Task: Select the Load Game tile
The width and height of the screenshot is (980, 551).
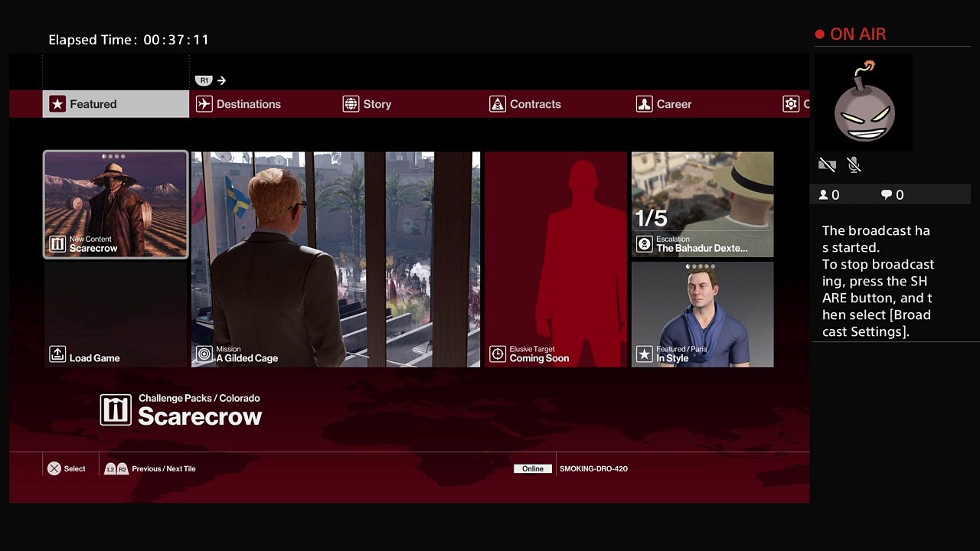Action: pos(116,315)
